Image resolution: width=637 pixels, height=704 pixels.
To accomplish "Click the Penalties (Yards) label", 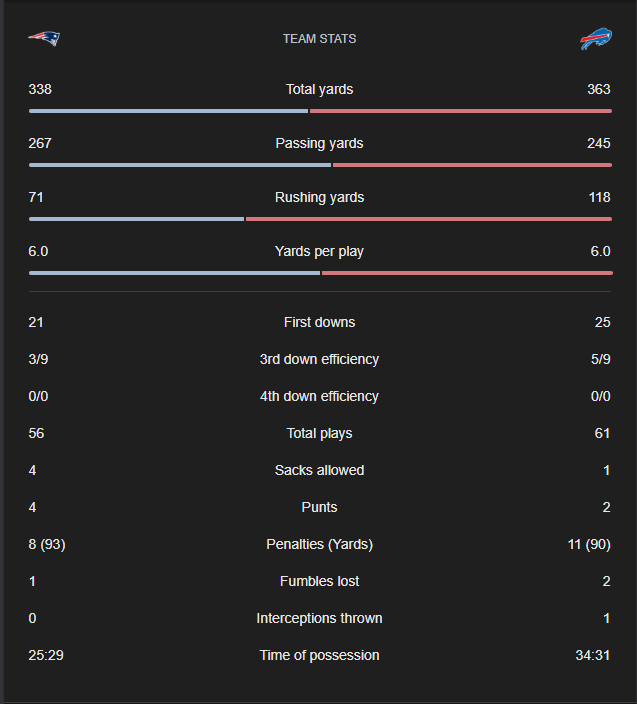I will pyautogui.click(x=319, y=544).
